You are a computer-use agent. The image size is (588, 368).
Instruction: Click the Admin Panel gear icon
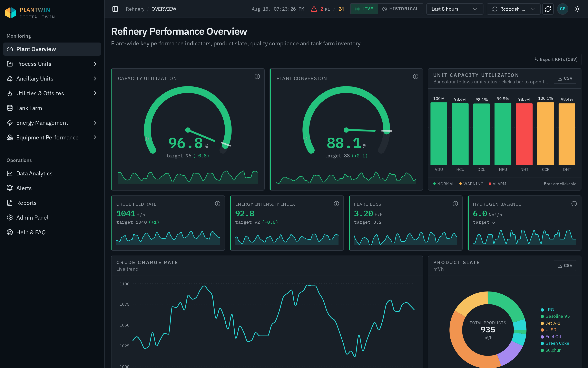tap(10, 218)
